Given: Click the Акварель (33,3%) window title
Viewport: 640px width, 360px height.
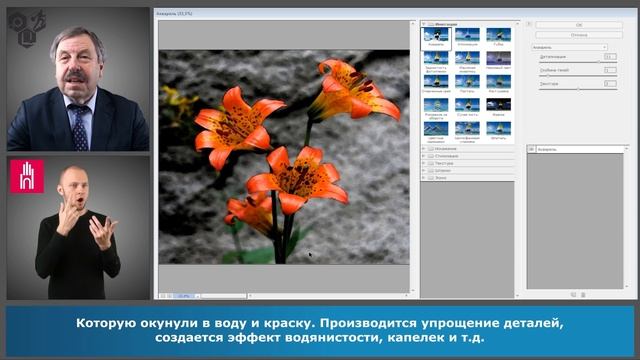Looking at the screenshot, I should tap(174, 13).
